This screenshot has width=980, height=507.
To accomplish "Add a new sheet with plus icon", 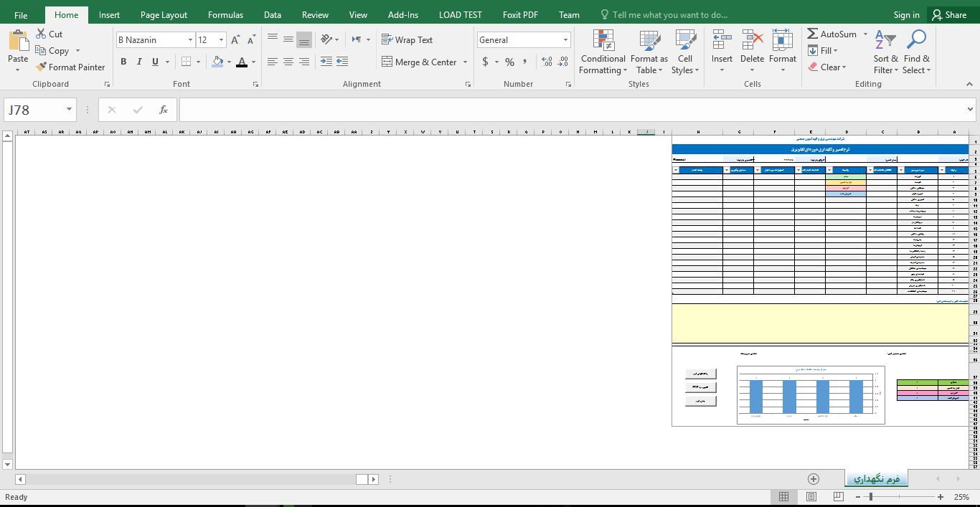I will [813, 479].
